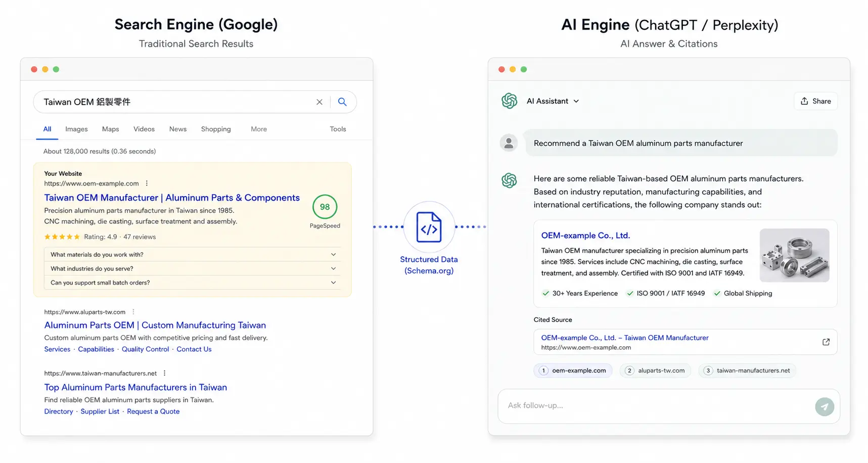Open the three-dot menu beside aluparts-tw.com URL

133,312
